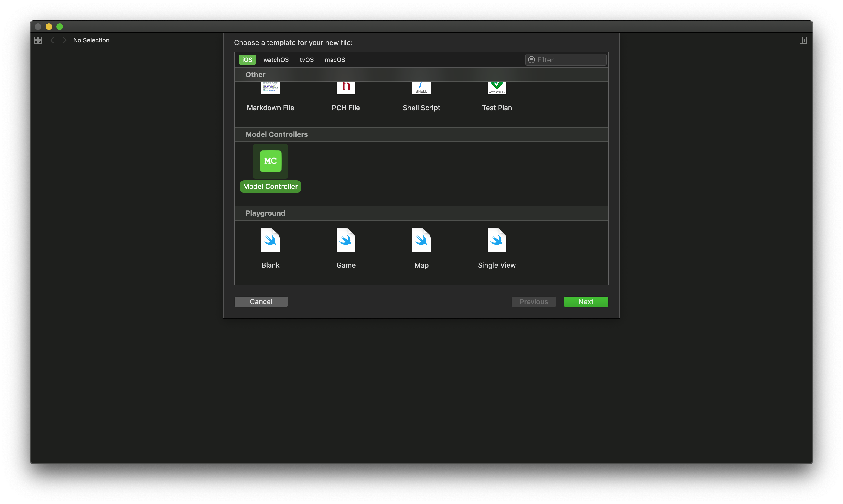Switch to the watchOS tab

276,60
